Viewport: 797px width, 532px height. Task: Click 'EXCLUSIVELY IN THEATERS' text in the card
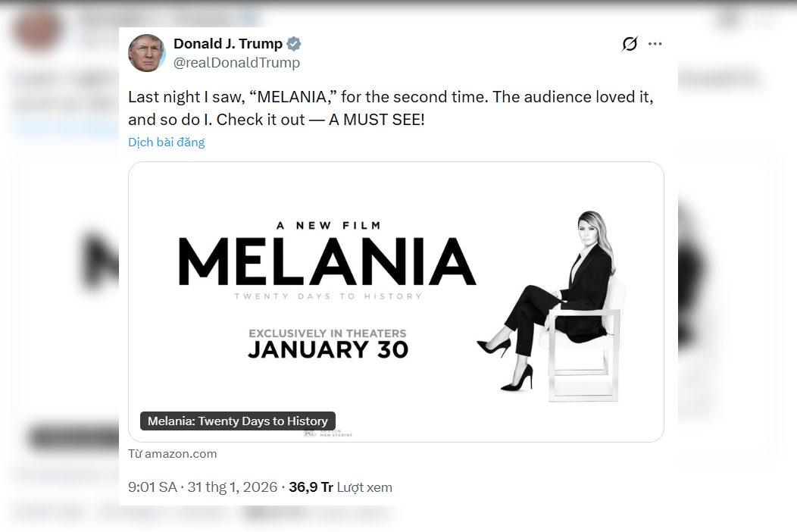[328, 333]
